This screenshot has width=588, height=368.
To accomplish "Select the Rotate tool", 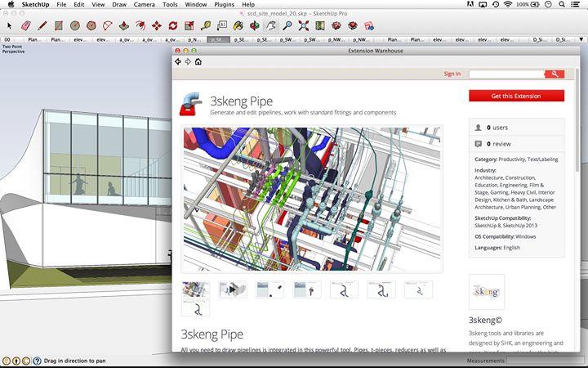I will [173, 26].
